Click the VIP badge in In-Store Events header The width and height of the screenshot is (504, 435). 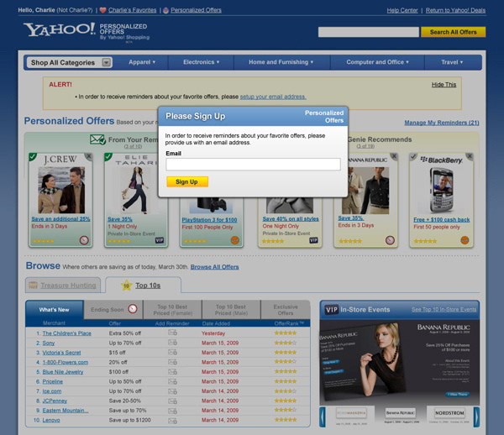pyautogui.click(x=332, y=310)
